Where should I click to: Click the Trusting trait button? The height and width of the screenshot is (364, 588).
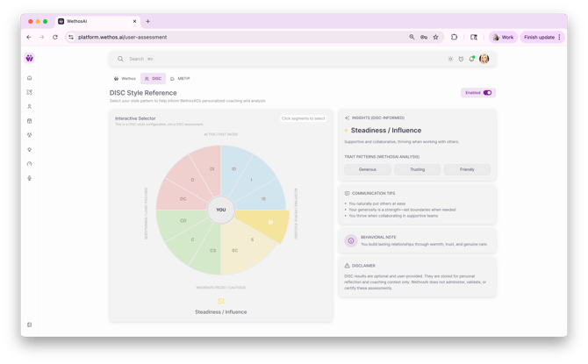[417, 169]
